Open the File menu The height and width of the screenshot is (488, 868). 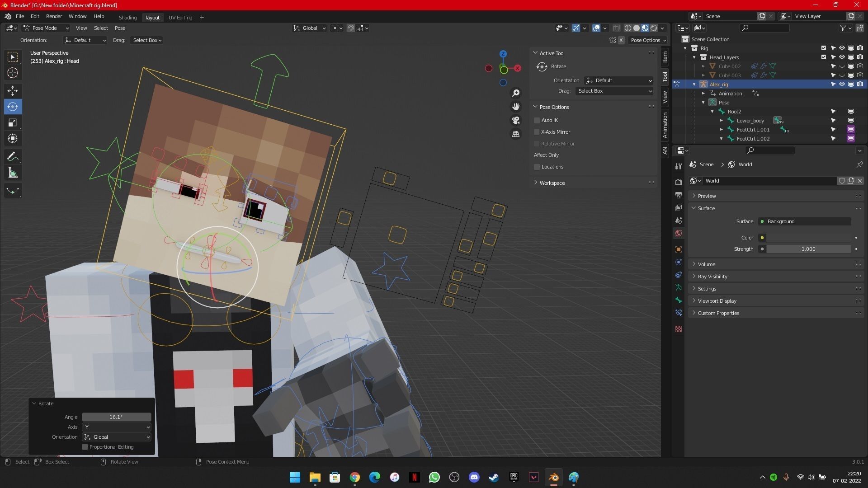tap(20, 16)
